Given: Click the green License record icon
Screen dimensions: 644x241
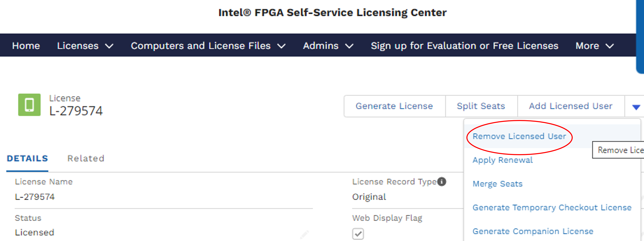Looking at the screenshot, I should point(29,105).
